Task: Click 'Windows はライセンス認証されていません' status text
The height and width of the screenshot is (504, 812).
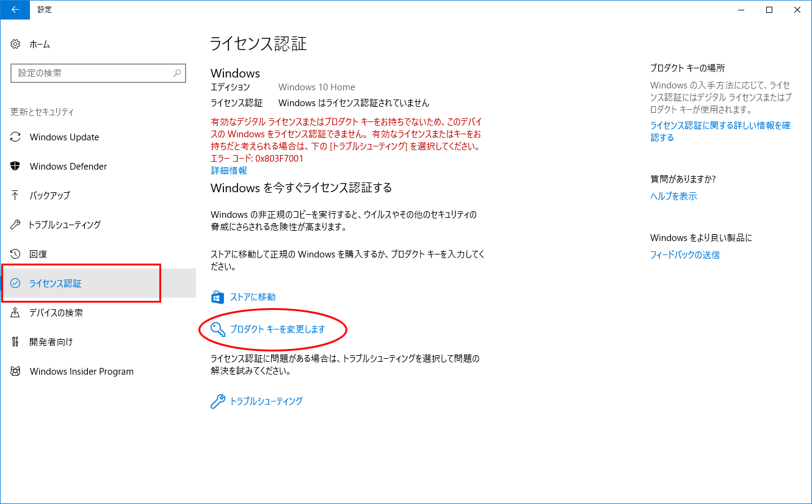Action: point(353,103)
